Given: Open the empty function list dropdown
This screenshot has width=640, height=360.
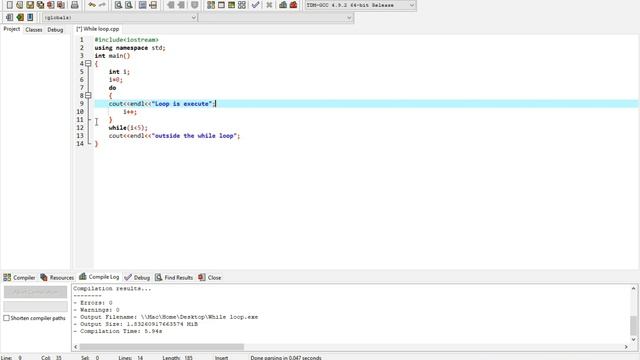Looking at the screenshot, I should point(276,18).
